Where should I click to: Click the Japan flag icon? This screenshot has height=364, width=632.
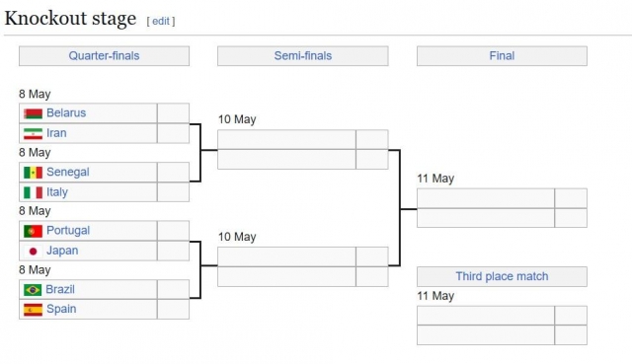(x=33, y=252)
